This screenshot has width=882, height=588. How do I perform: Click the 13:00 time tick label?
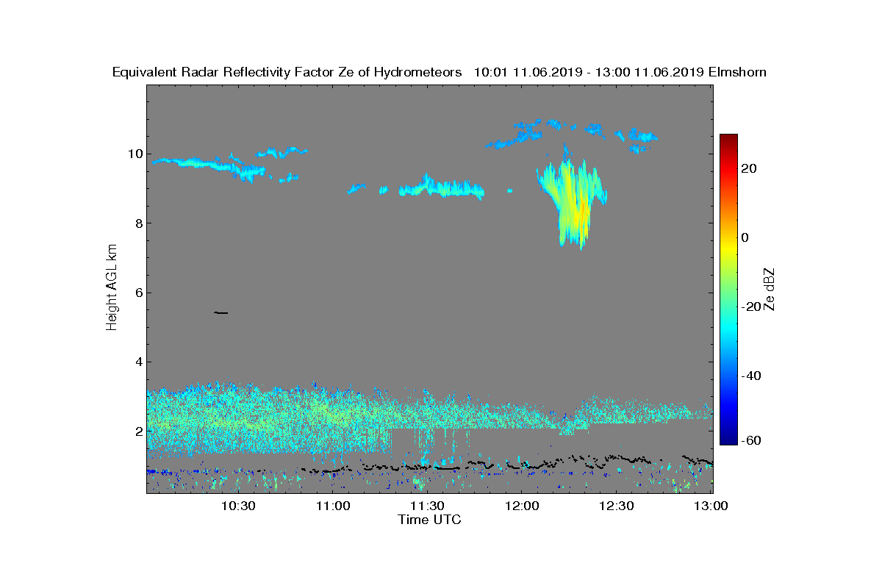tap(711, 506)
